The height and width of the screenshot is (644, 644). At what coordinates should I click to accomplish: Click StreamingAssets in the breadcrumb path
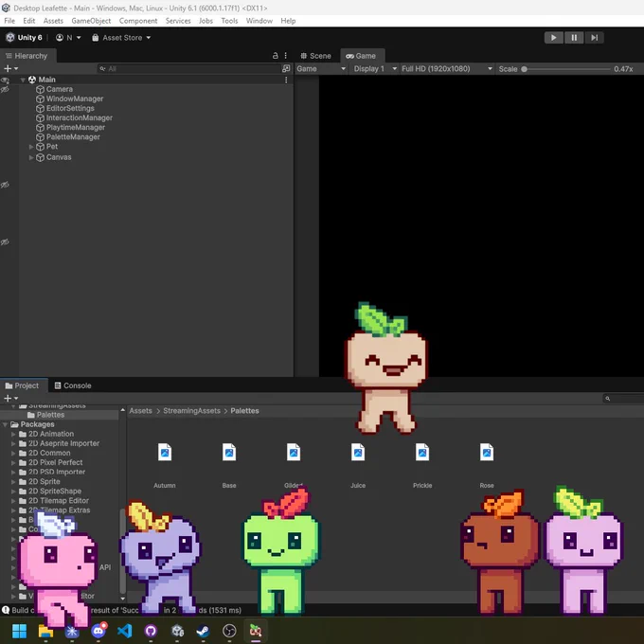pyautogui.click(x=192, y=411)
